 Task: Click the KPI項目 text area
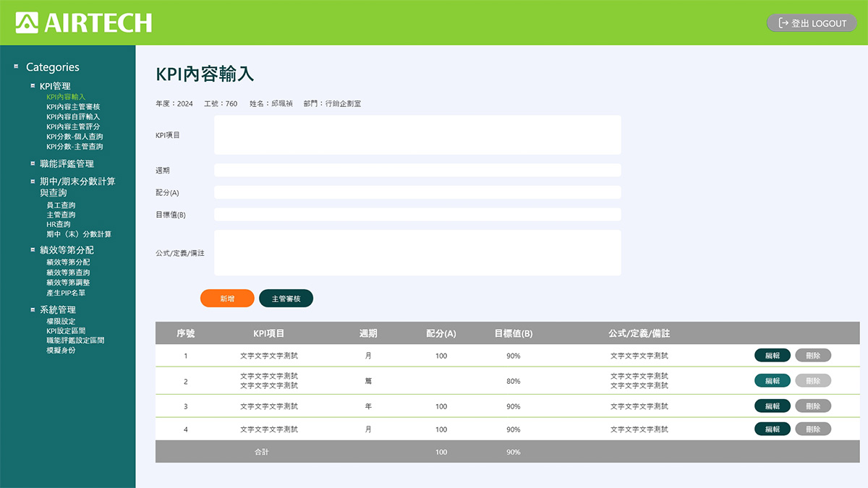[x=417, y=135]
